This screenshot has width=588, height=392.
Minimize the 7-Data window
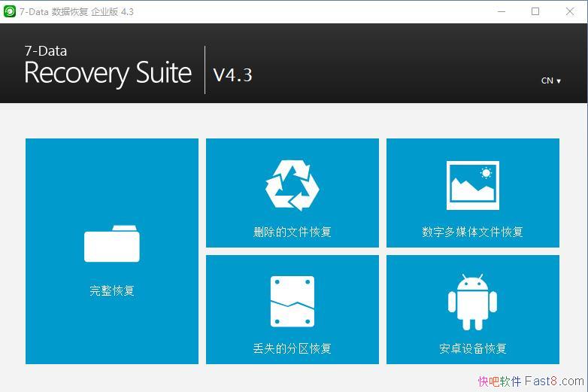tap(501, 11)
